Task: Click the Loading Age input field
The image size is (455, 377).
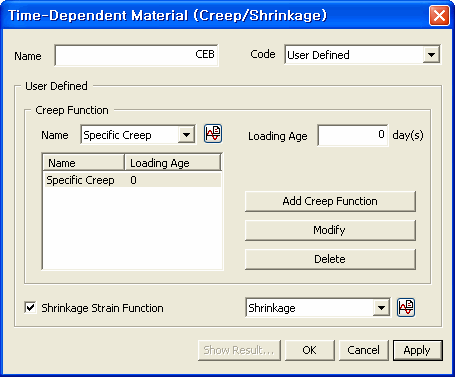Action: [x=353, y=135]
